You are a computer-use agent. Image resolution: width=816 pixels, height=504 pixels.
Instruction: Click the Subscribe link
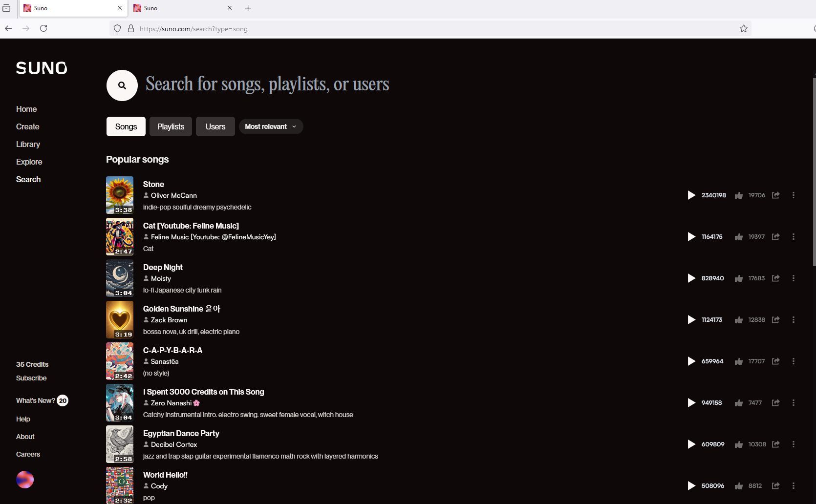click(x=31, y=378)
